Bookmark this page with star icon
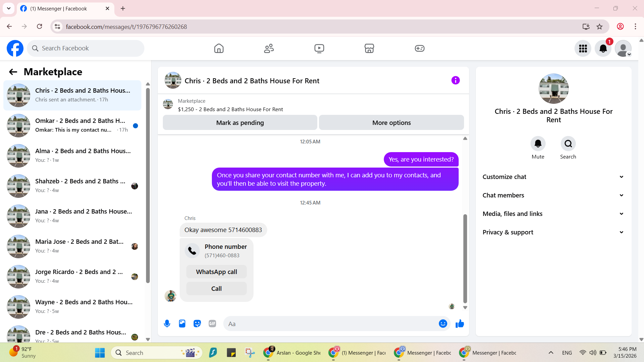 tap(599, 27)
